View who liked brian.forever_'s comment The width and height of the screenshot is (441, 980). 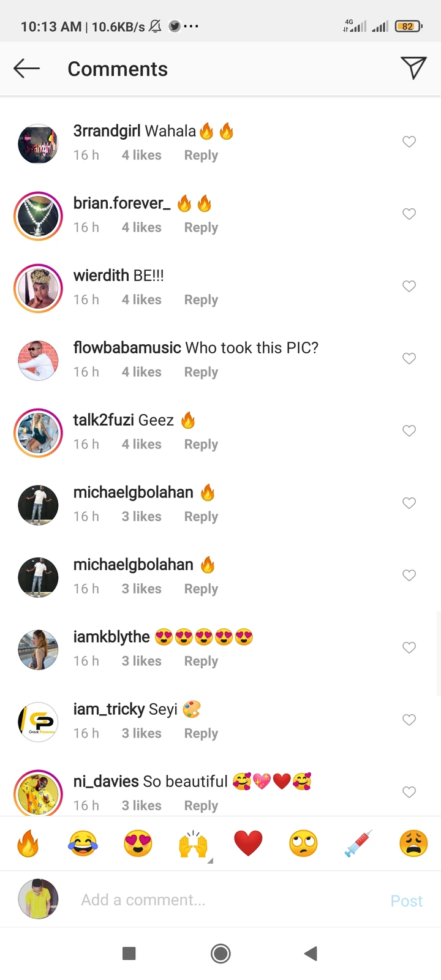(141, 228)
